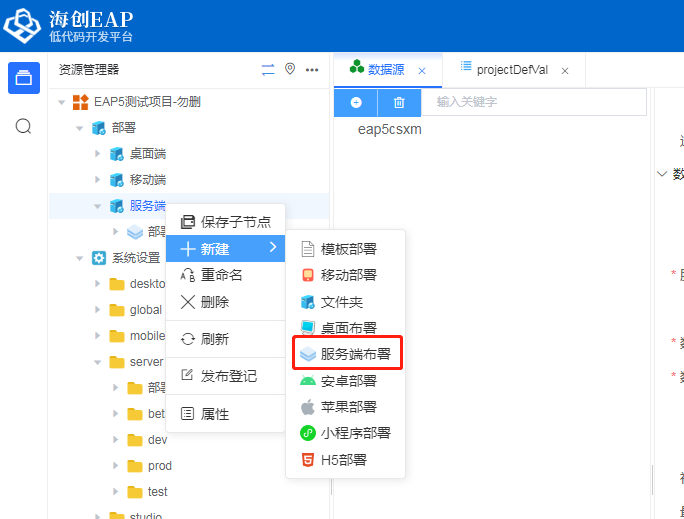The width and height of the screenshot is (684, 519).
Task: Open the resource manager sidebar icon
Action: (x=24, y=78)
